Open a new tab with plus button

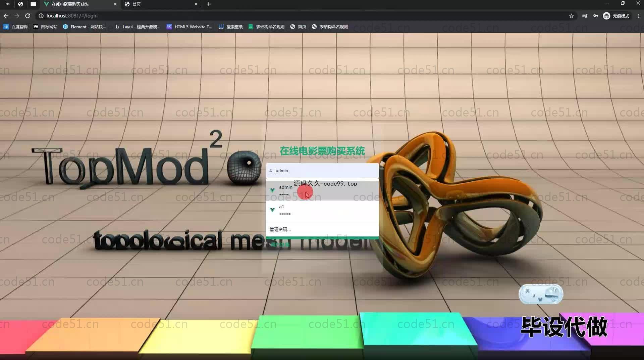click(x=209, y=4)
